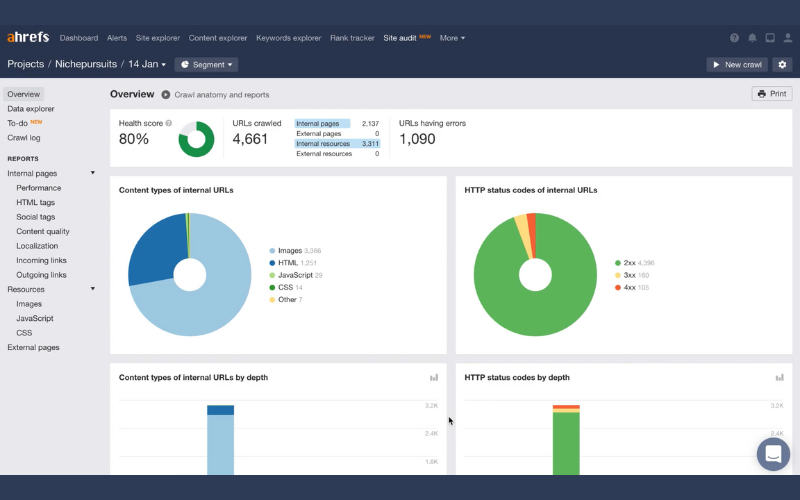
Task: Go to Content explorer
Action: (x=218, y=38)
